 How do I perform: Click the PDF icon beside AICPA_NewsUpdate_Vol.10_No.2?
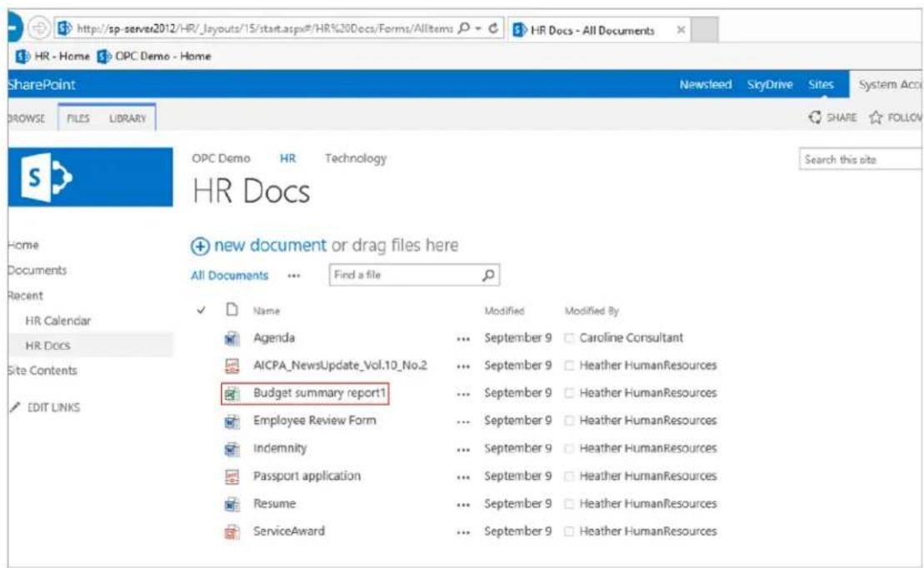point(232,366)
